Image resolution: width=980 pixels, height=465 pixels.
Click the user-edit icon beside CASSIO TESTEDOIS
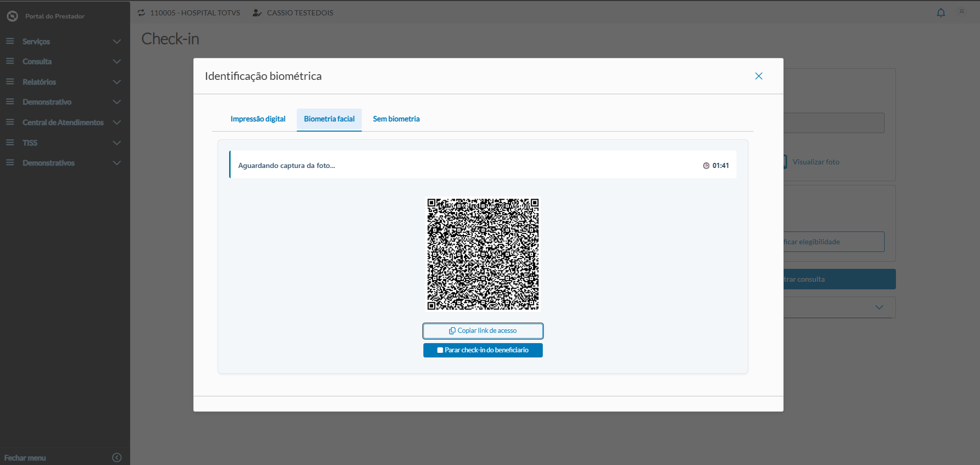pyautogui.click(x=257, y=13)
